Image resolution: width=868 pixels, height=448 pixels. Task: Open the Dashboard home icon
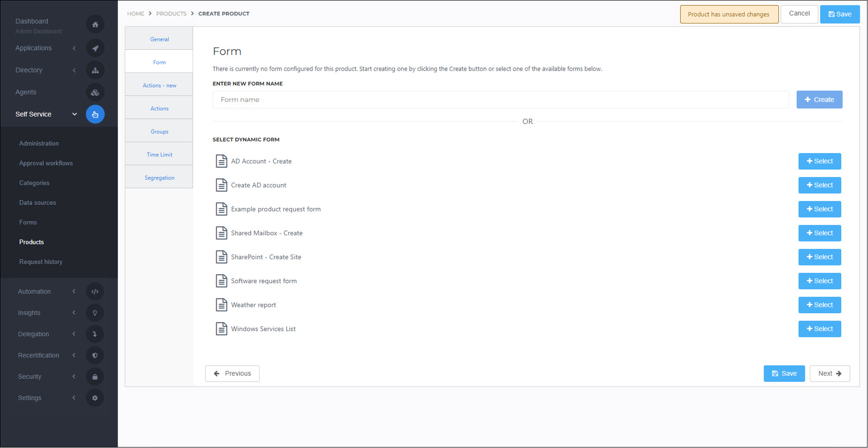(x=95, y=24)
